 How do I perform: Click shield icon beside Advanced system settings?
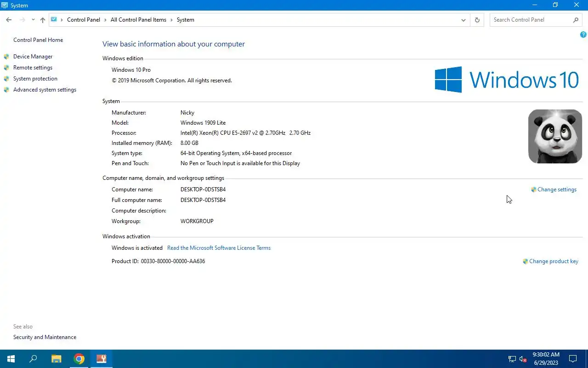(x=6, y=90)
